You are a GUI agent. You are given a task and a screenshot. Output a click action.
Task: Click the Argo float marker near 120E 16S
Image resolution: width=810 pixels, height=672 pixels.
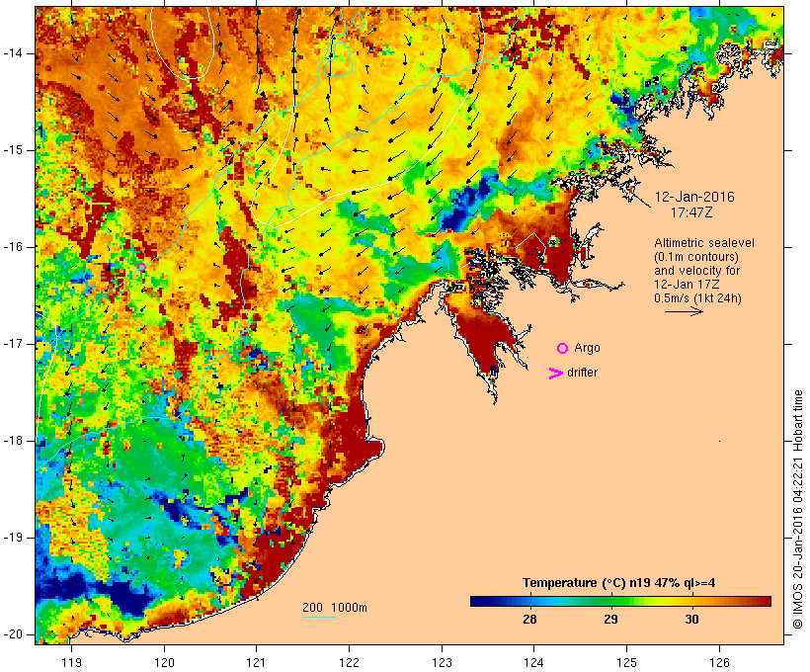[141, 267]
